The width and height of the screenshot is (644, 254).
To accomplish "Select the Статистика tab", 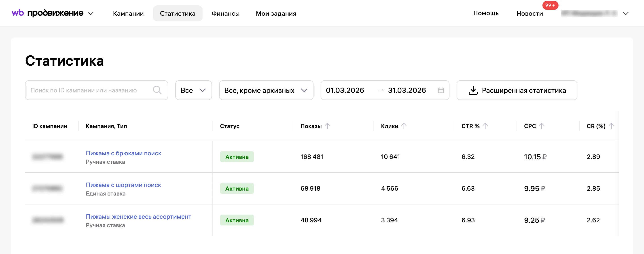I will tap(178, 13).
